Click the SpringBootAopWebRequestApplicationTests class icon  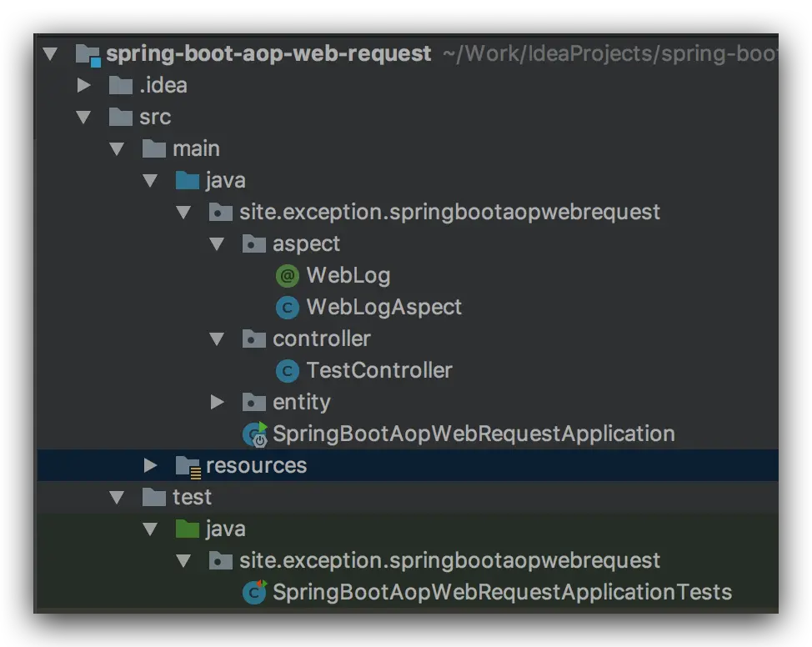(255, 592)
